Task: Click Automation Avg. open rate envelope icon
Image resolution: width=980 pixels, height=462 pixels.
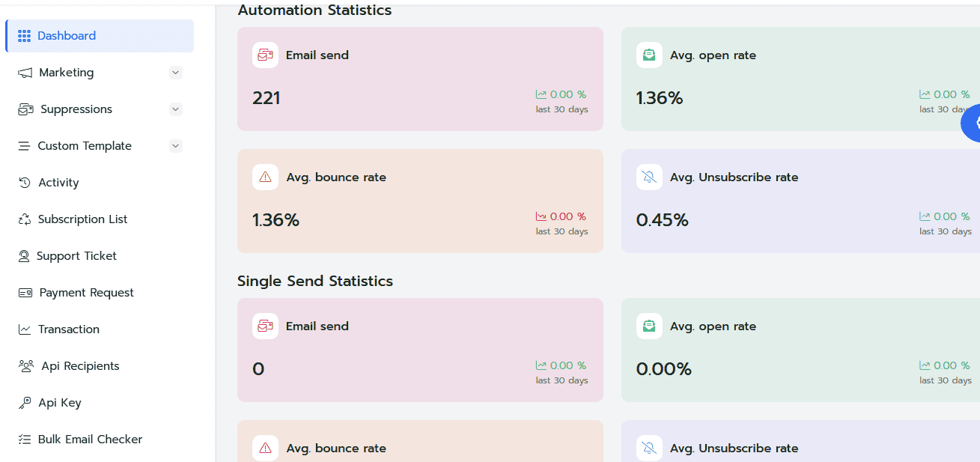Action: click(x=649, y=55)
